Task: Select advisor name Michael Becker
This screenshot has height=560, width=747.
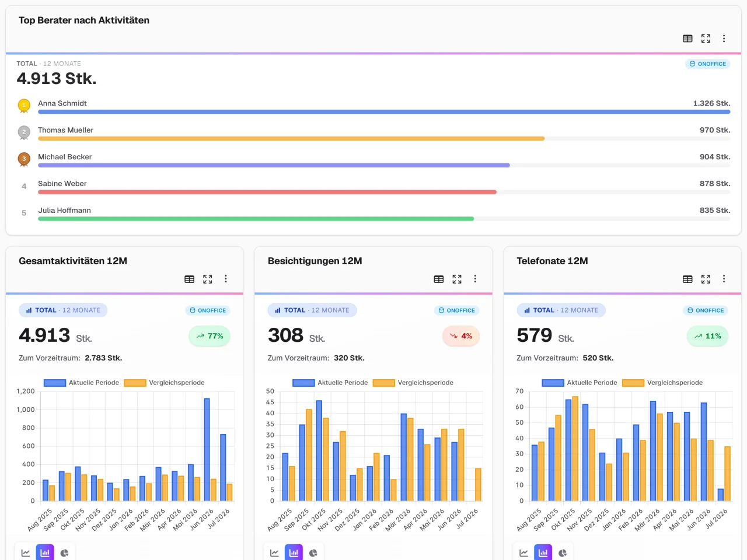Action: pos(65,157)
